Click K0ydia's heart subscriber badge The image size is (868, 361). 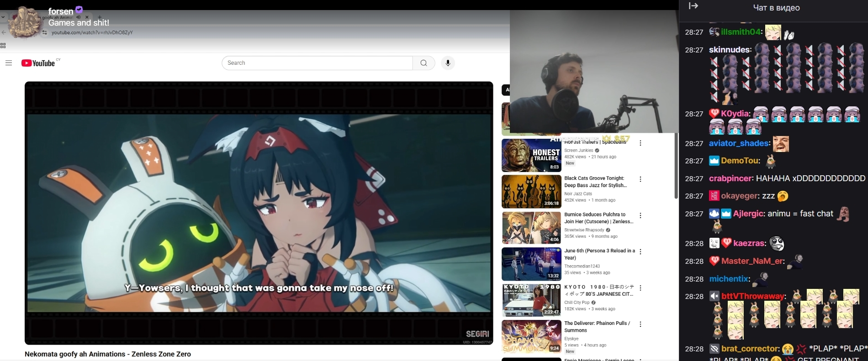pyautogui.click(x=714, y=113)
